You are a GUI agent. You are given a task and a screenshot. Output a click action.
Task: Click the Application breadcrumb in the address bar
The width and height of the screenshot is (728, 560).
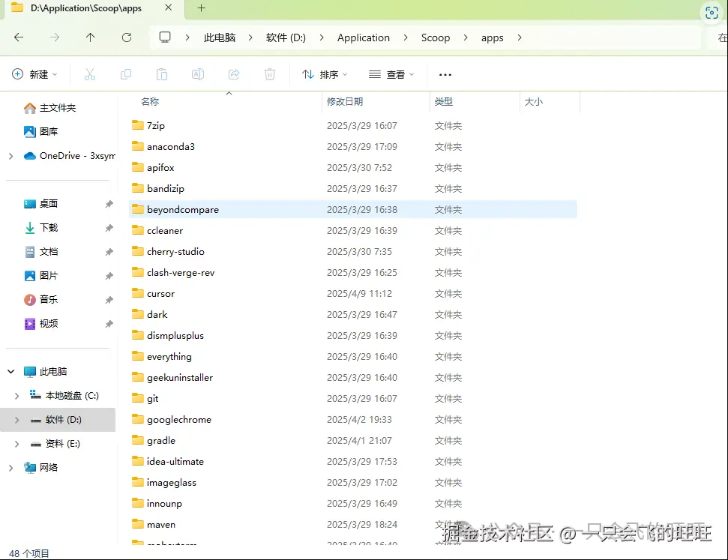coord(364,37)
